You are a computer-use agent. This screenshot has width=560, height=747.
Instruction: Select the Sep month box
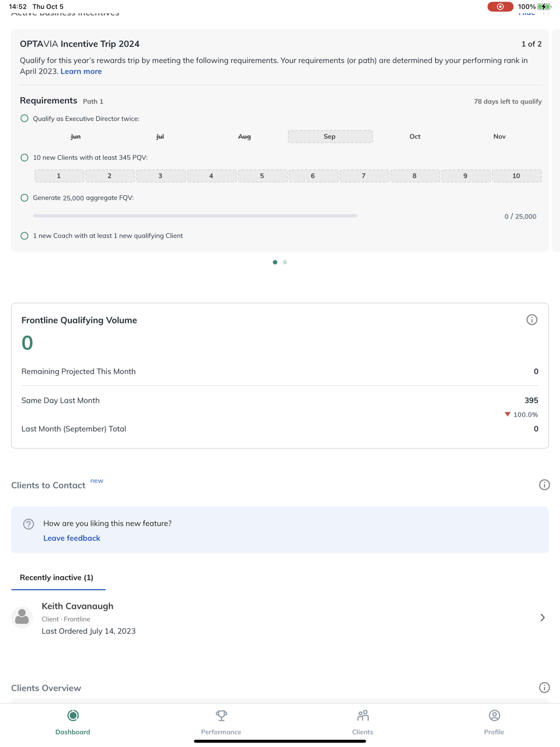330,137
